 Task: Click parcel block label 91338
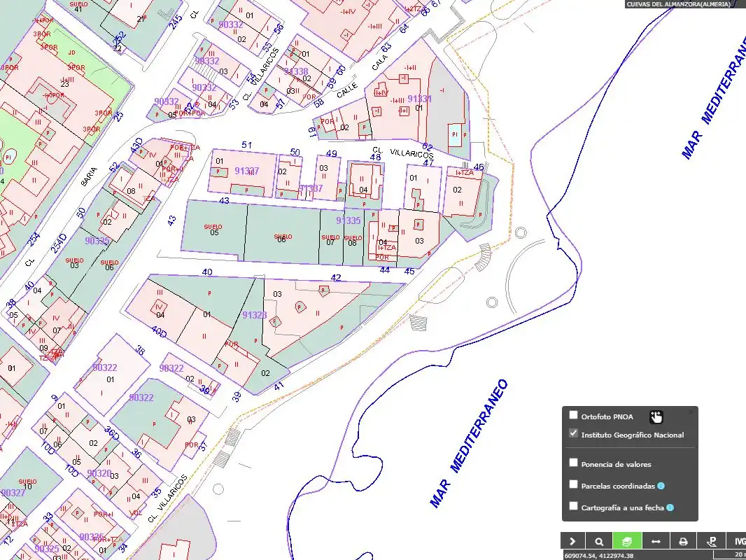pos(296,71)
